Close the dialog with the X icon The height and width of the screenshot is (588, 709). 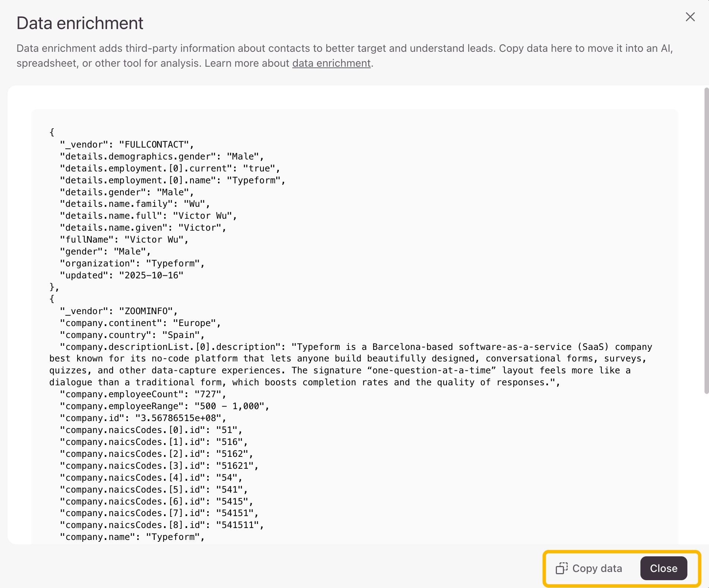coord(690,17)
